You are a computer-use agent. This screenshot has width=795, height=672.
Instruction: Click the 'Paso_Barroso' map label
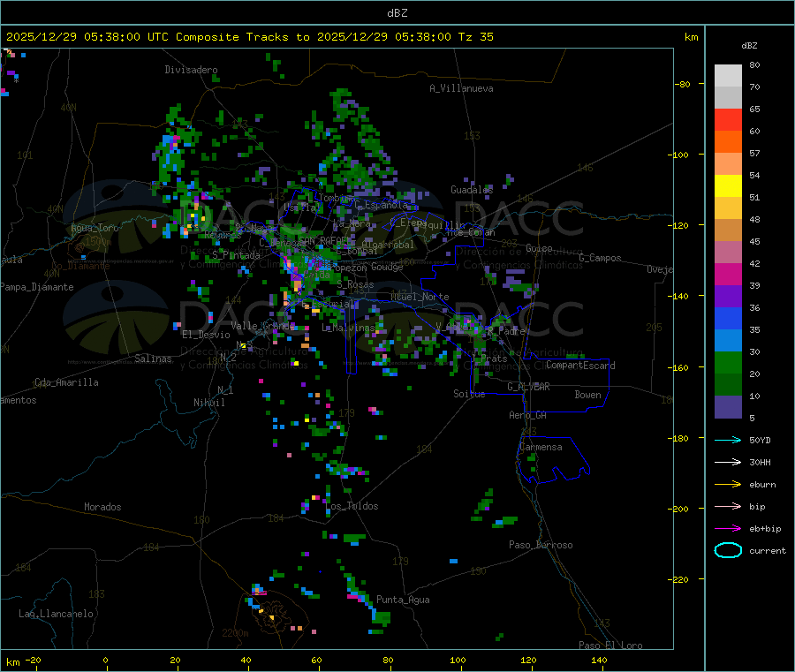(x=541, y=545)
